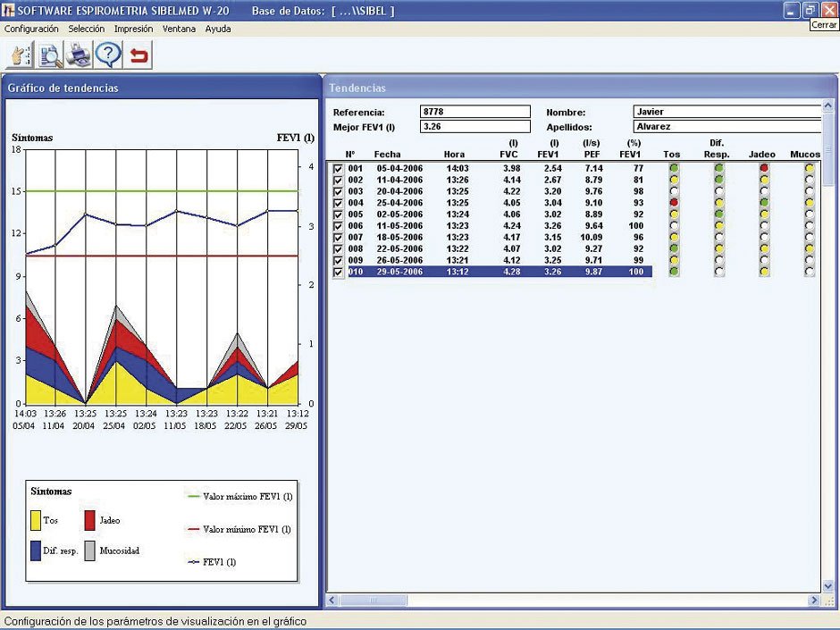The width and height of the screenshot is (840, 630).
Task: Open the Impresión menu
Action: tap(133, 29)
